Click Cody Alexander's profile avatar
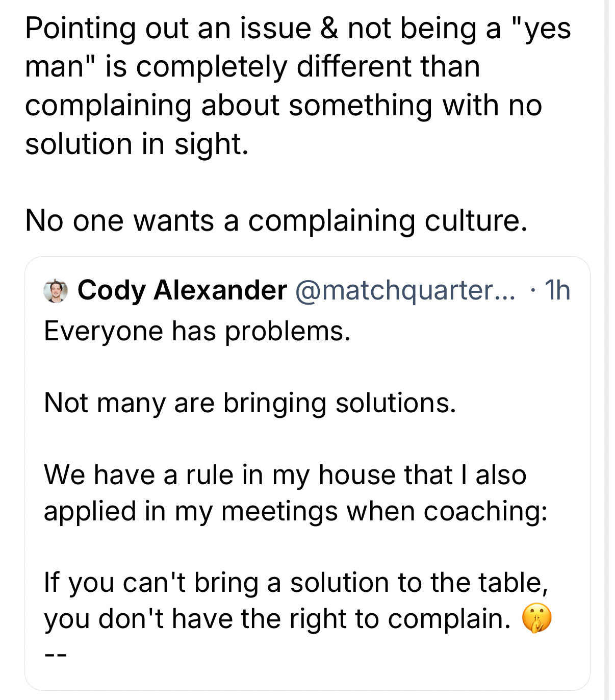615x700 pixels. tap(56, 291)
